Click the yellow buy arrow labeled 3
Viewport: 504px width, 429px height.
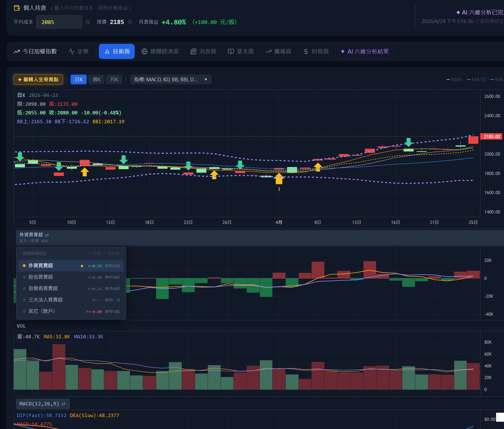pyautogui.click(x=279, y=178)
